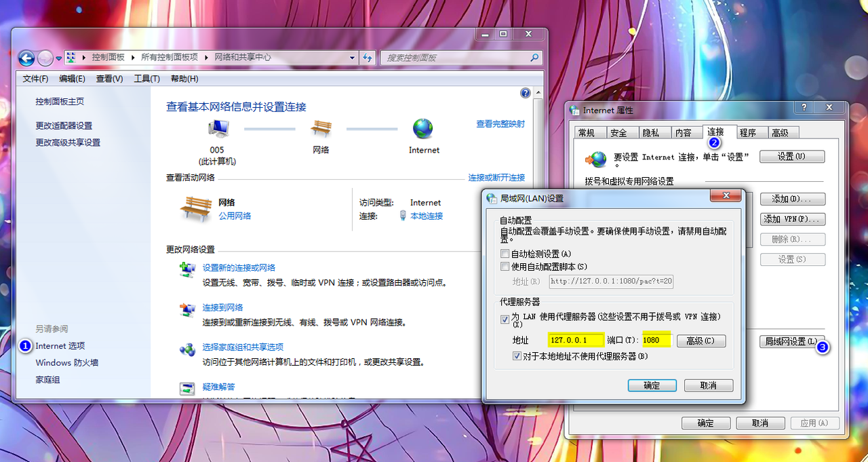Open the recent pages dropdown arrow

59,58
